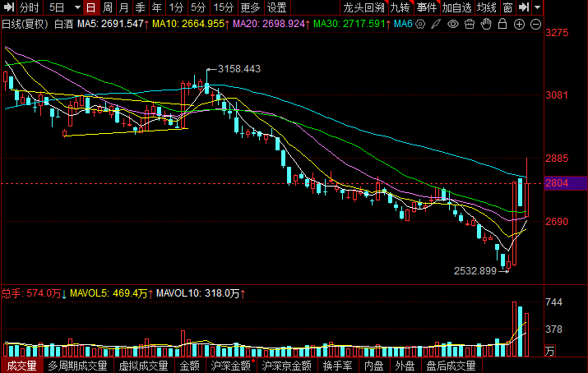
Task: Zoom in with the plus circle icon
Action: [x=520, y=25]
